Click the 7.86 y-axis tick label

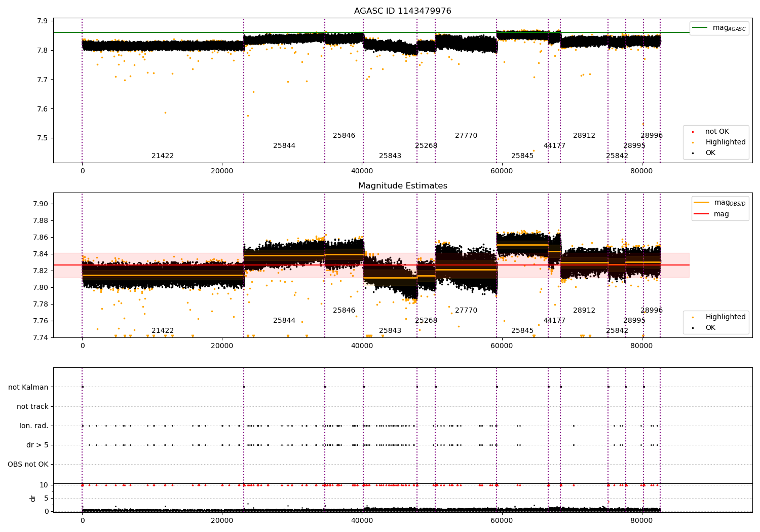pos(41,238)
